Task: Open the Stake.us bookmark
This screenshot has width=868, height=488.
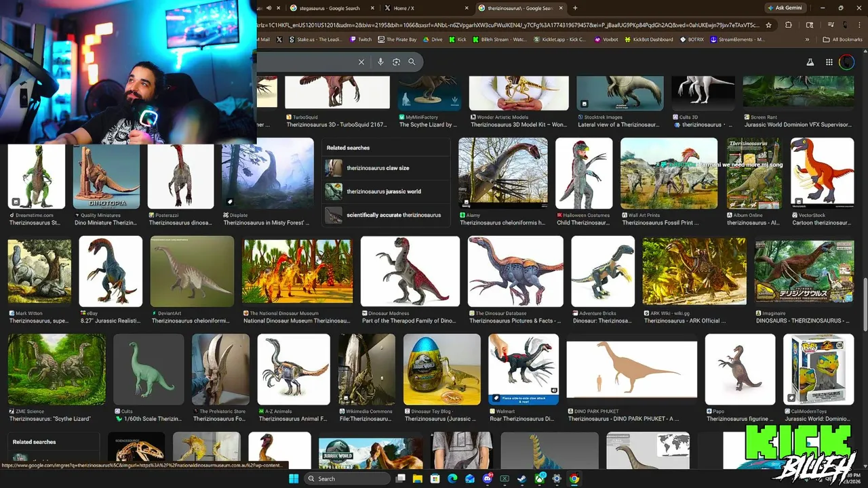Action: coord(315,39)
